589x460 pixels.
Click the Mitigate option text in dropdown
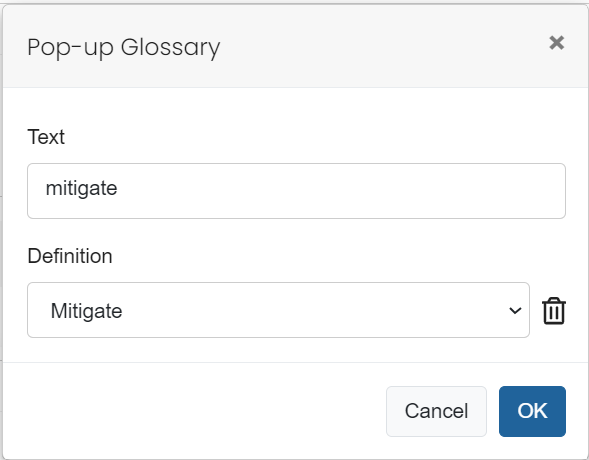coord(86,311)
